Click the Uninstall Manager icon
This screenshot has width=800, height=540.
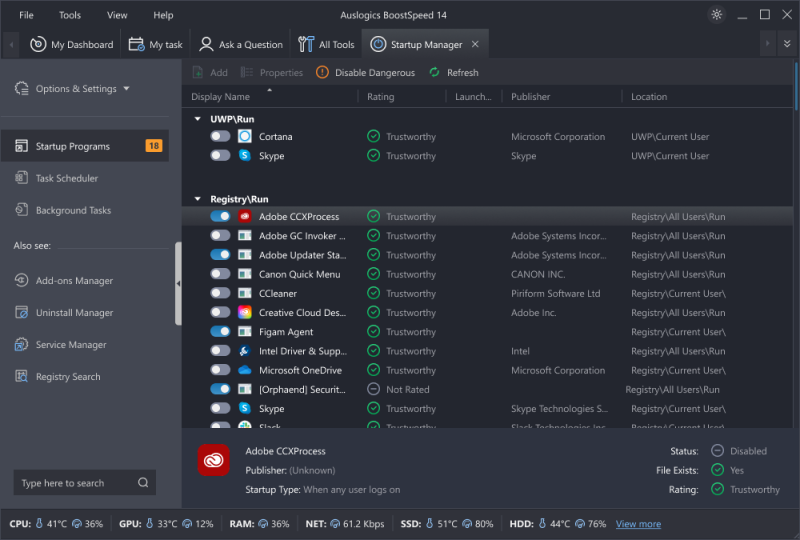[21, 312]
